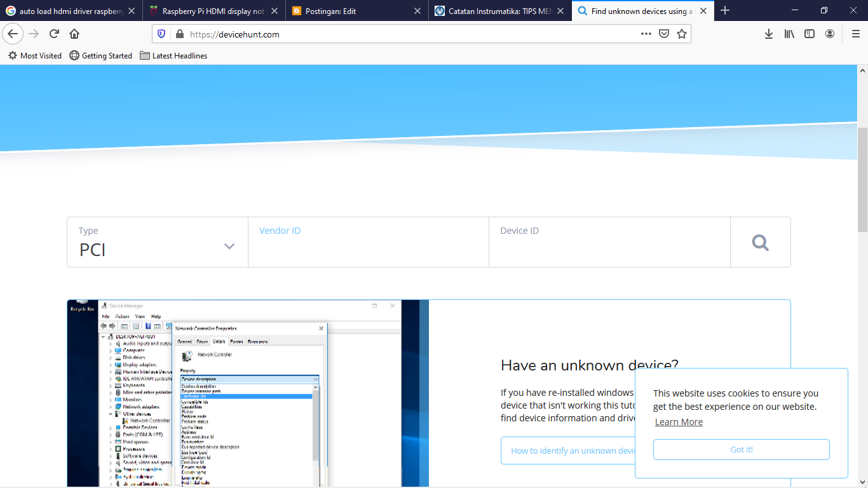
Task: Switch to auto load hdmi driver tab
Action: 71,11
